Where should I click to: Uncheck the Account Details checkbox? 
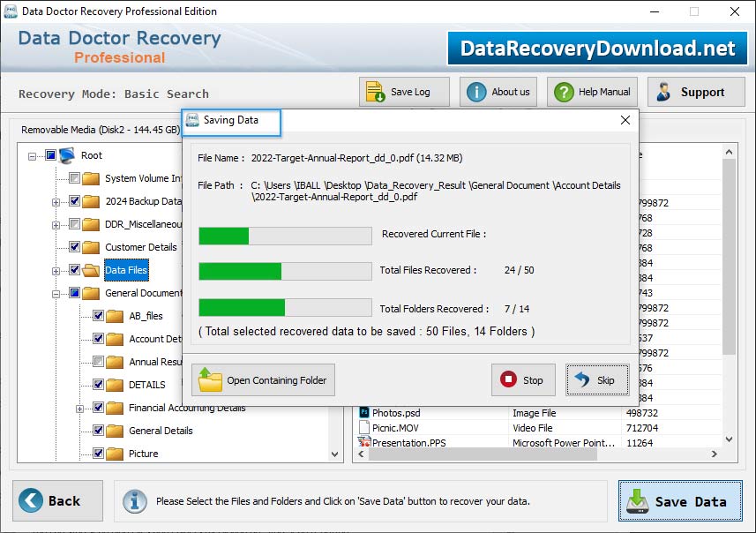pos(98,339)
